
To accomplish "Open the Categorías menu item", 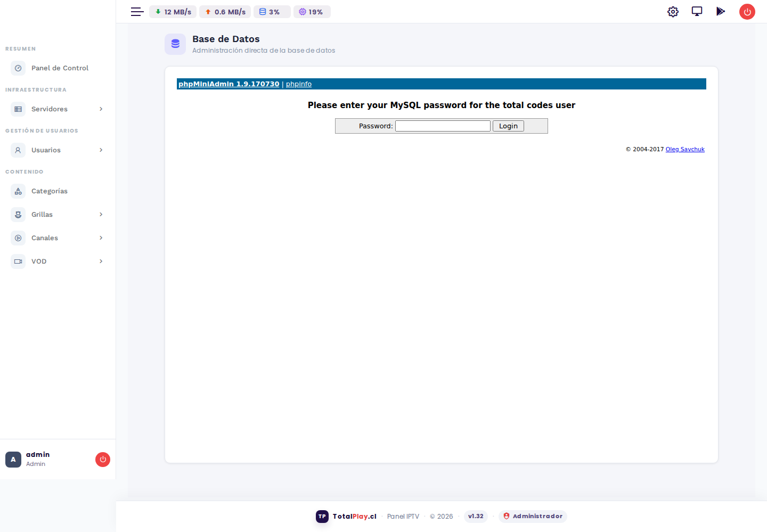I will pyautogui.click(x=58, y=191).
